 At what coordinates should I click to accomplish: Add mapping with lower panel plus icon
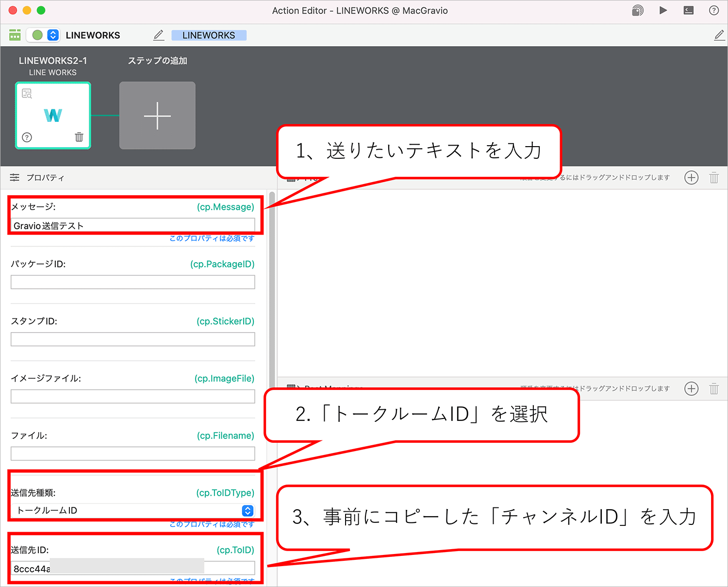coord(691,388)
